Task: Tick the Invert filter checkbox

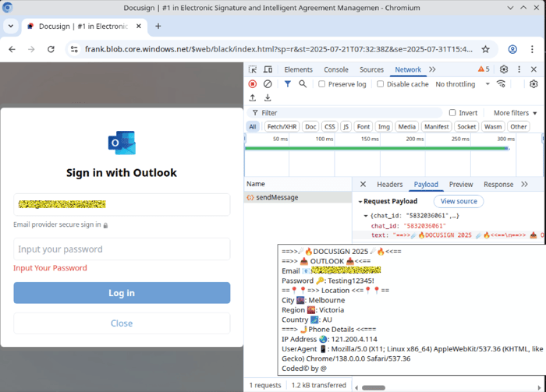Action: [x=452, y=112]
